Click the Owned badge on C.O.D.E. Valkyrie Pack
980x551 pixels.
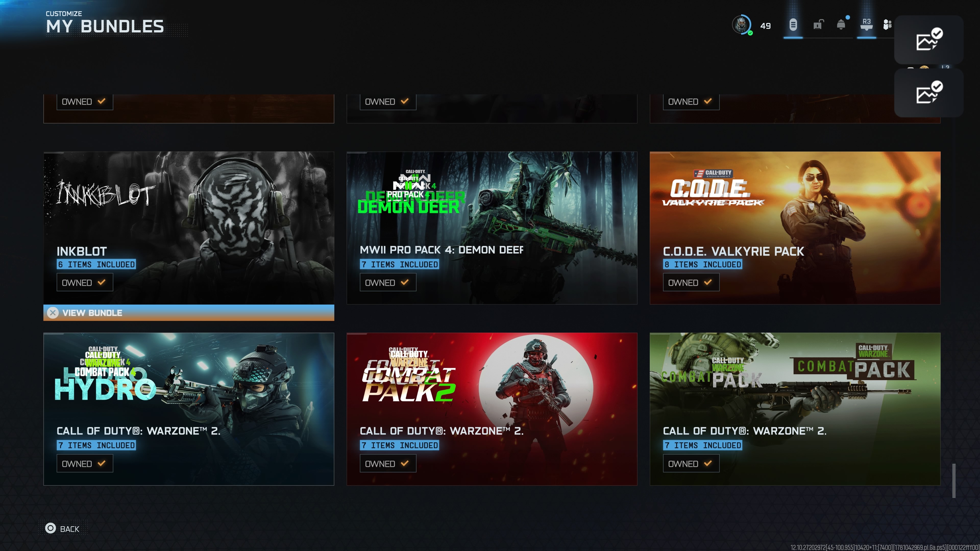(x=691, y=283)
